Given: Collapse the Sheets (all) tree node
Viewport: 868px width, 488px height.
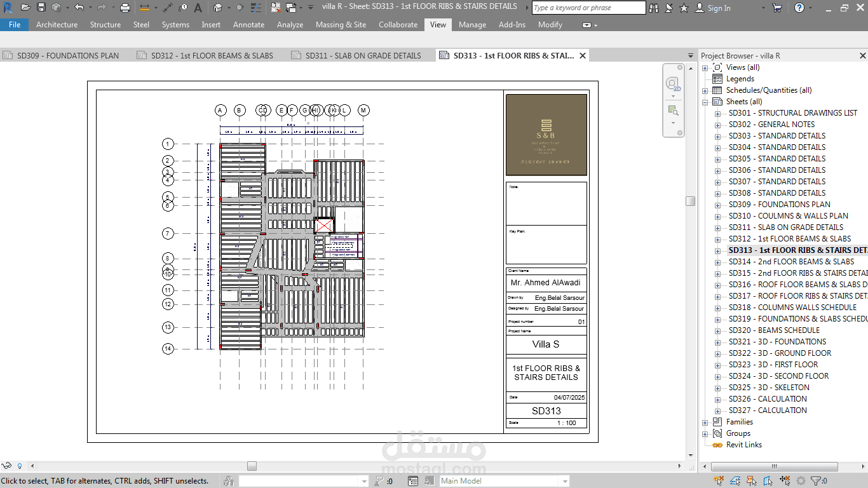Looking at the screenshot, I should (x=705, y=102).
